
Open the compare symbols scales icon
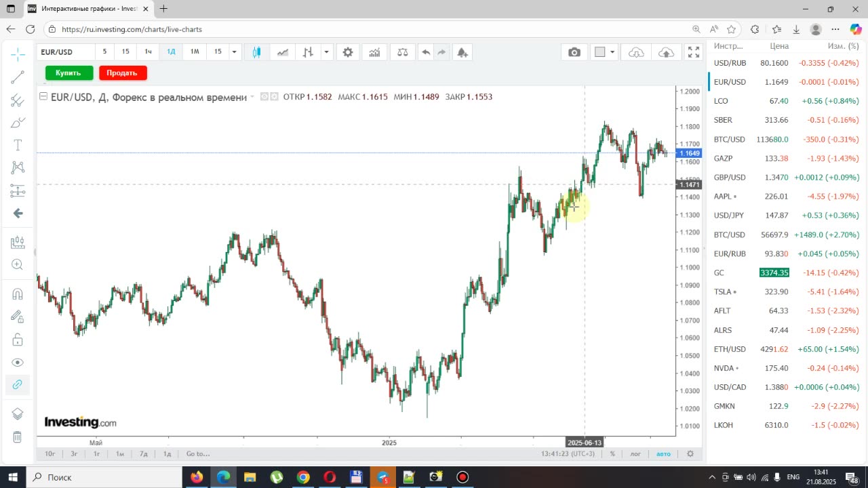click(403, 52)
